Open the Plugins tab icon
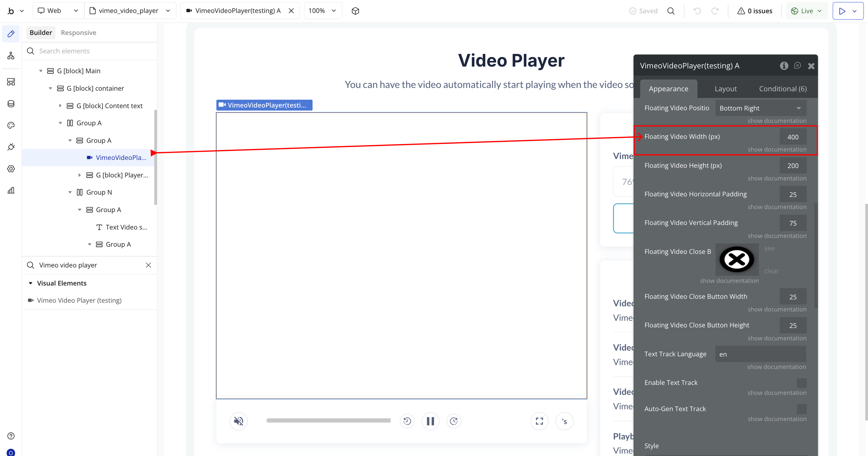 (x=11, y=147)
